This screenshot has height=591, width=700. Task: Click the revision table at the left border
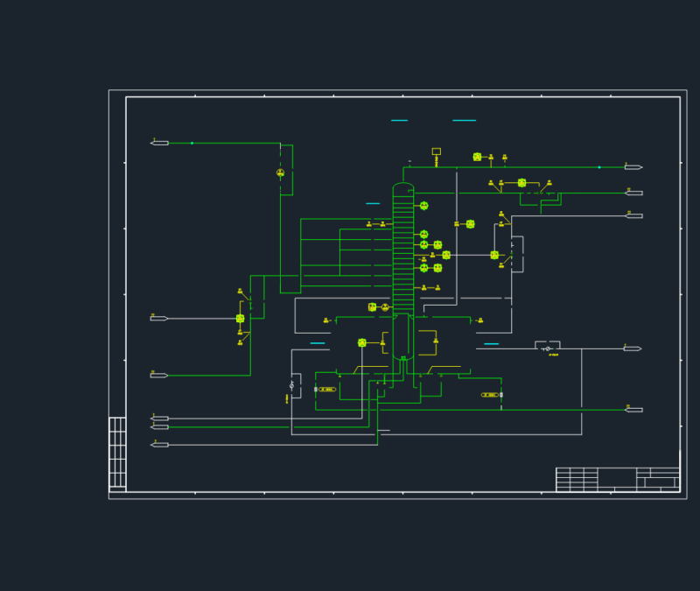click(x=117, y=452)
